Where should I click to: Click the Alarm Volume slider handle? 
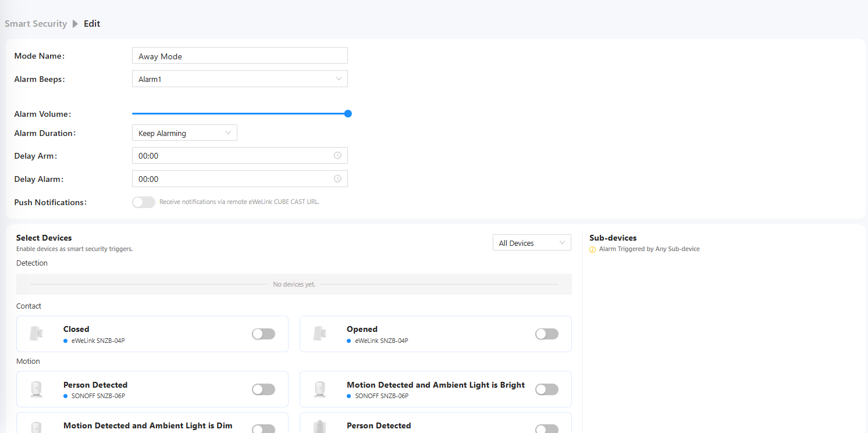348,114
